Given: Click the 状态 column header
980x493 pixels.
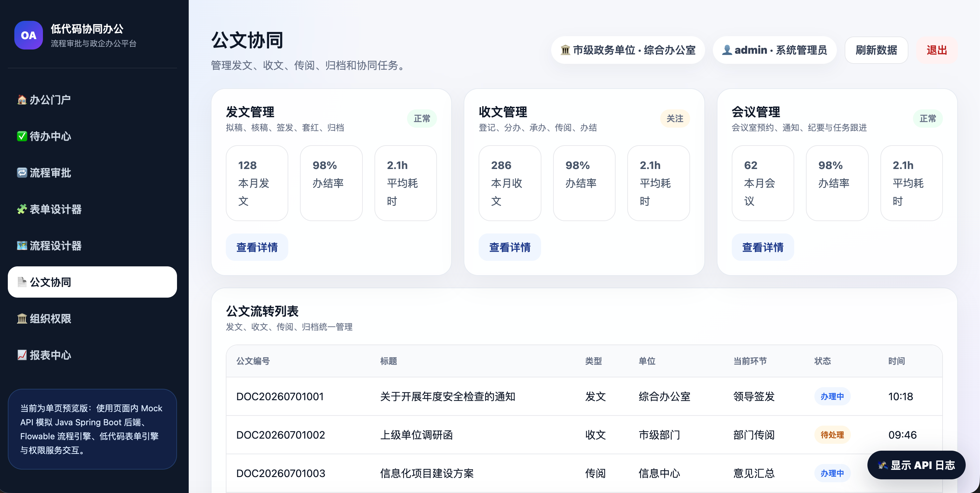Looking at the screenshot, I should click(x=823, y=361).
